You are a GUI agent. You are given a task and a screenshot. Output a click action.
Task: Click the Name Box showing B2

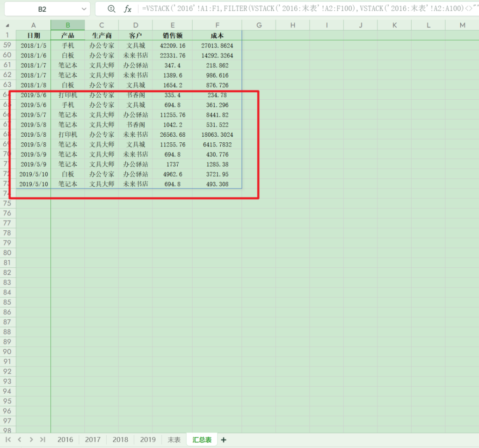click(x=42, y=9)
